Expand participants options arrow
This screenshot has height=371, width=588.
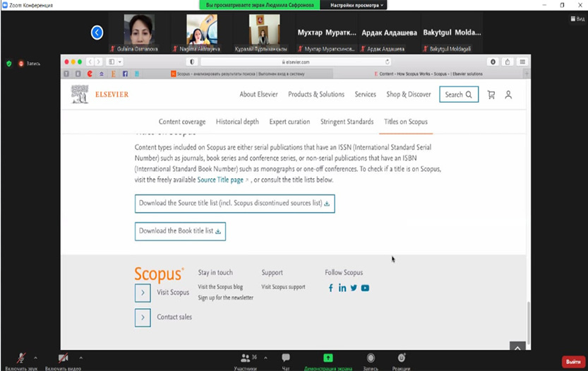[x=265, y=358]
